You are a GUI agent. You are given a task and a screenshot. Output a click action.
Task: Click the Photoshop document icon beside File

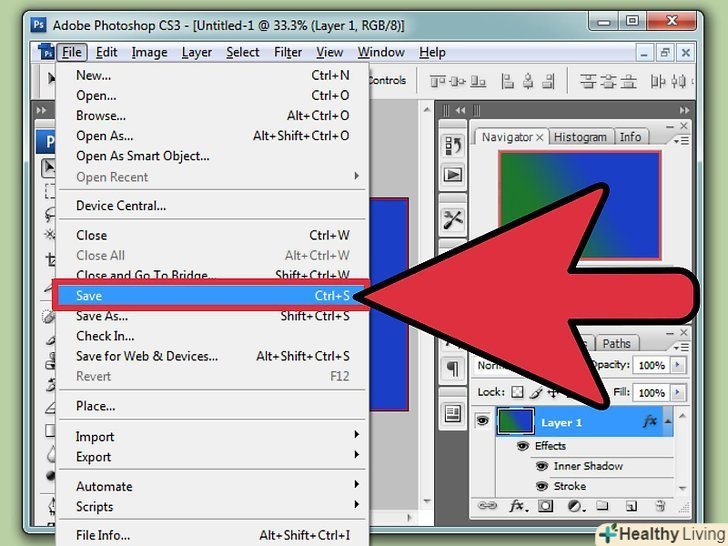tap(46, 51)
